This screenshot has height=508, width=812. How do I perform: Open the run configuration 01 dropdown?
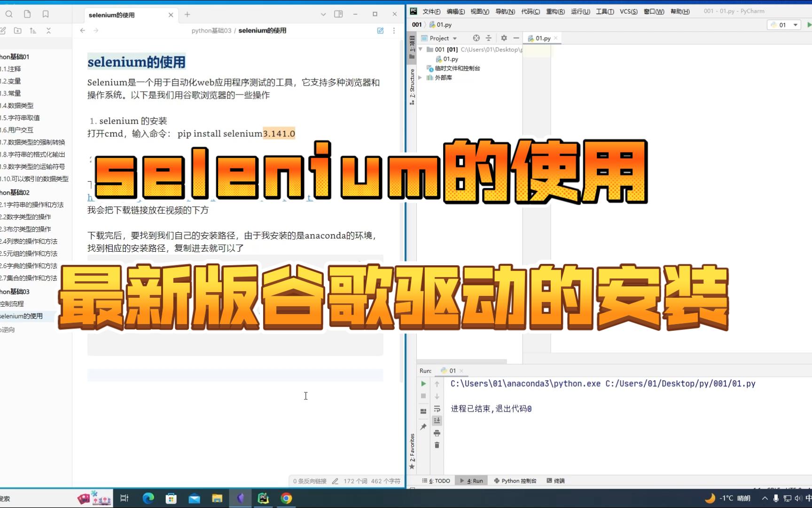click(x=783, y=25)
